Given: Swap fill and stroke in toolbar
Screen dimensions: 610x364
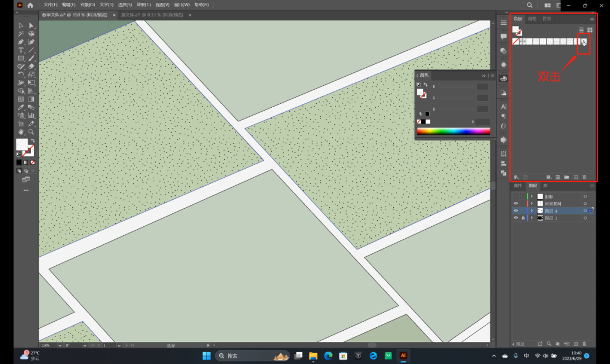Looking at the screenshot, I should 33,141.
